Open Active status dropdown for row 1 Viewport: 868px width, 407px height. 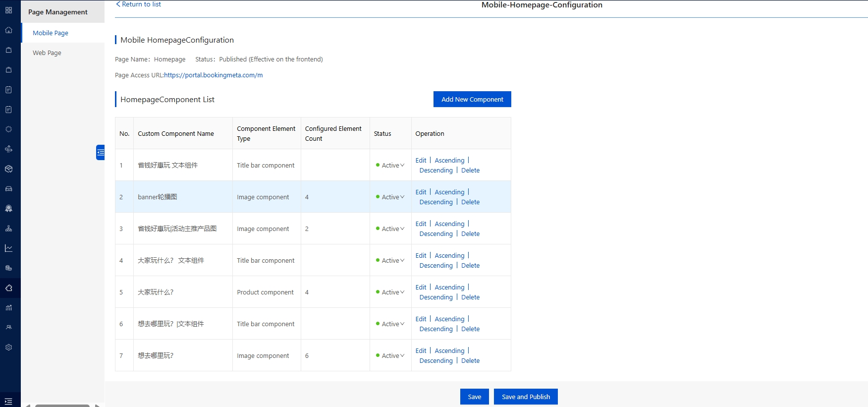click(x=392, y=166)
